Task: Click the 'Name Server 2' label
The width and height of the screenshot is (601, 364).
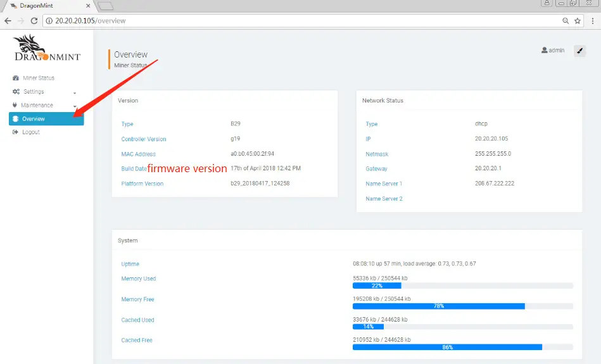Action: 384,199
